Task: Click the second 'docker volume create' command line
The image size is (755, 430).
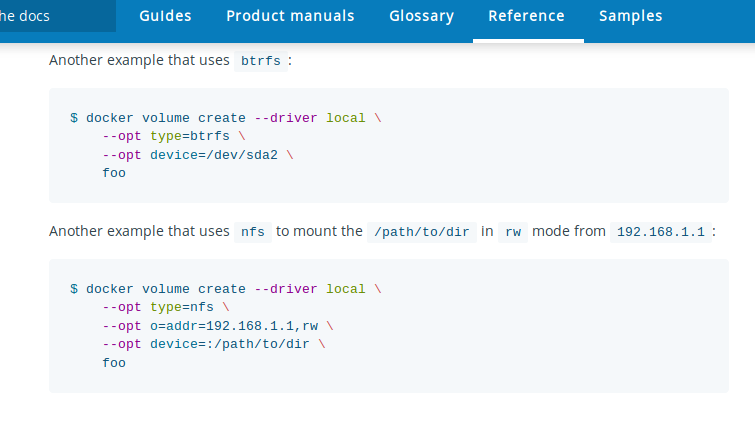Action: pyautogui.click(x=226, y=289)
